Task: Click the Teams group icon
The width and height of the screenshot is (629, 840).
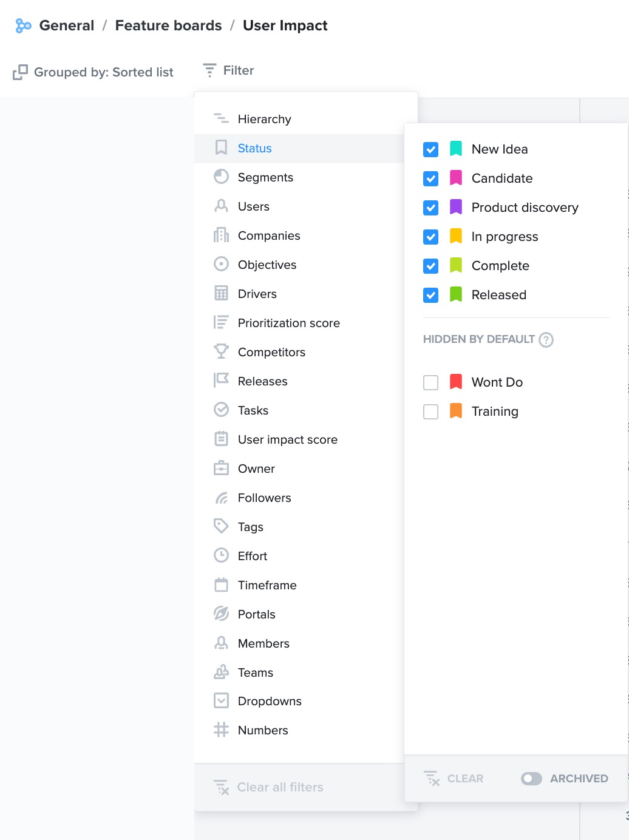Action: click(221, 672)
